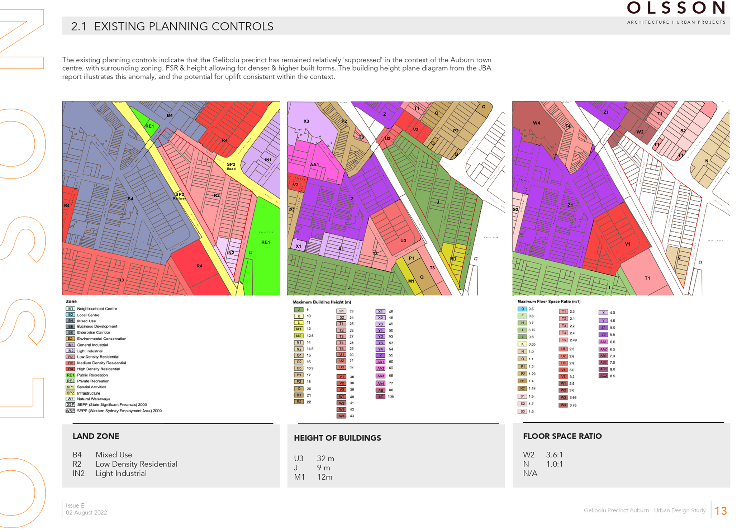Screen dimensions: 756x532
Task: Open the land zoning map image
Action: pyautogui.click(x=171, y=198)
